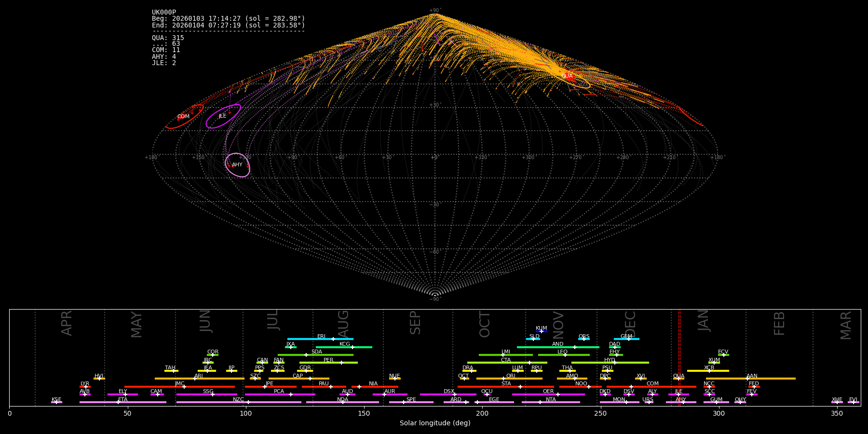Click the UK000P station title text

(x=164, y=13)
